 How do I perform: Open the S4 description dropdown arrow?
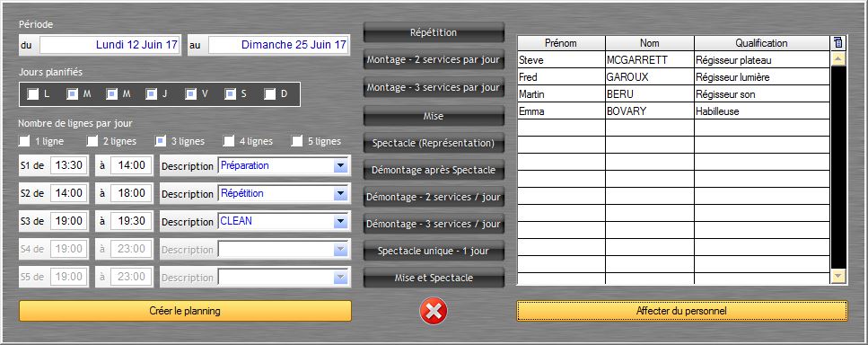click(340, 250)
